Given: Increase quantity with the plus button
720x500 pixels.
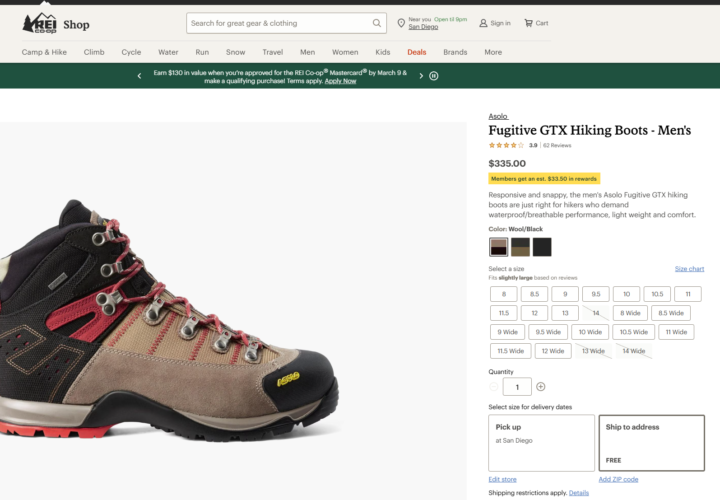Looking at the screenshot, I should 540,387.
